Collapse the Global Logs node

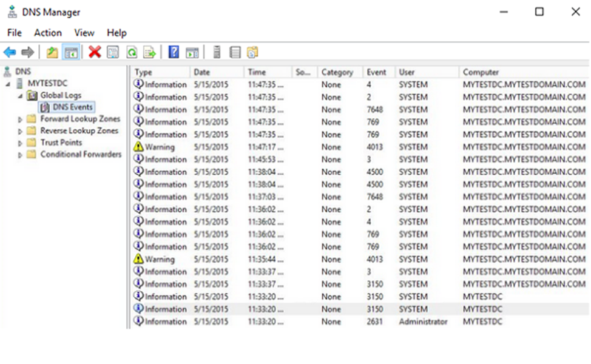(20, 96)
